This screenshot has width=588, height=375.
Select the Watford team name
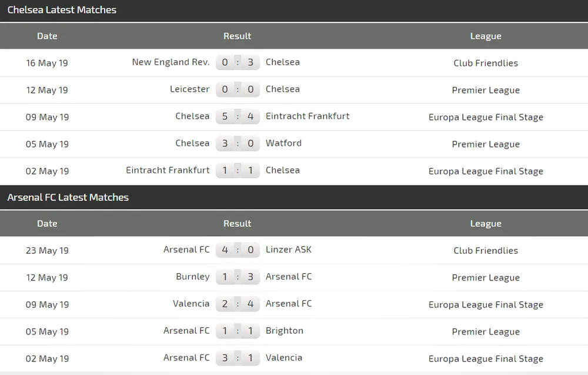[x=283, y=143]
